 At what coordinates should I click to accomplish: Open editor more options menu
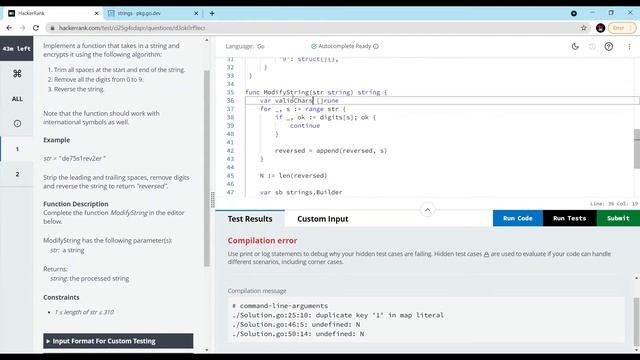point(629,46)
